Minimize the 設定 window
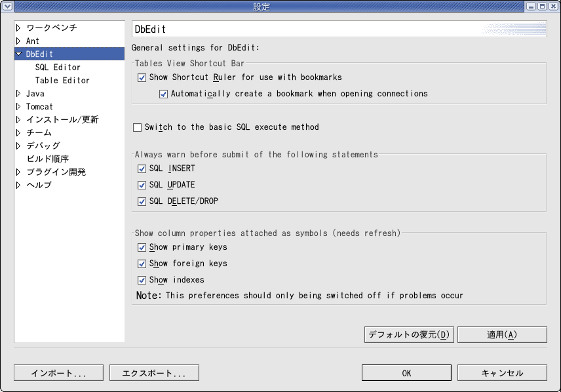This screenshot has height=392, width=561. (x=531, y=6)
